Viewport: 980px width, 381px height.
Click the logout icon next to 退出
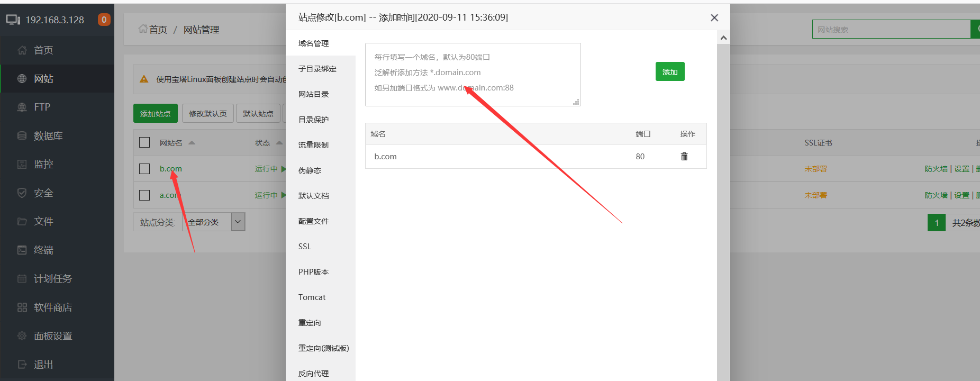click(x=22, y=365)
